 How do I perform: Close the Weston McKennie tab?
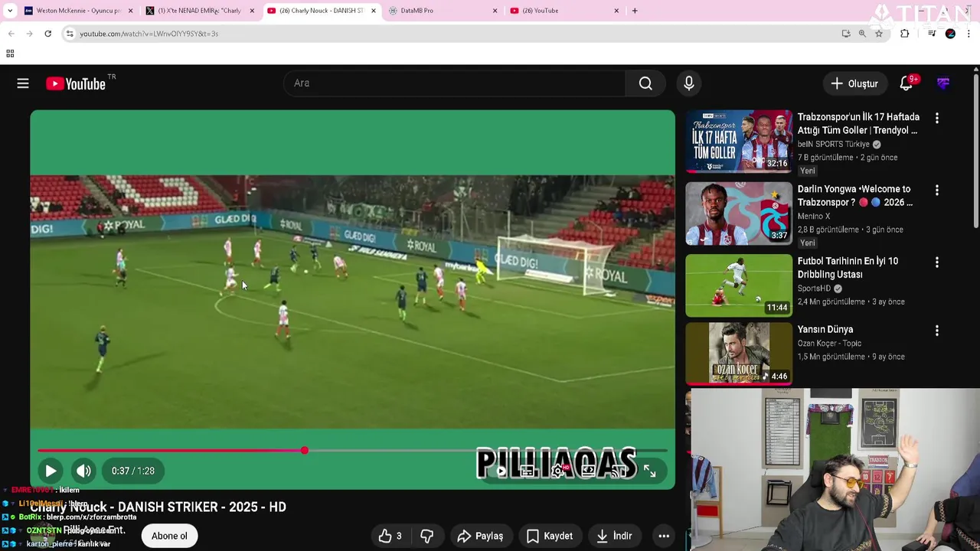[x=130, y=11]
